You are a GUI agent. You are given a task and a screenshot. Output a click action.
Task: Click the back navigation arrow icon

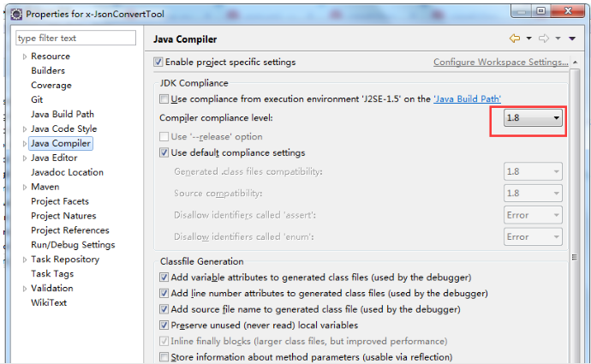pyautogui.click(x=515, y=39)
